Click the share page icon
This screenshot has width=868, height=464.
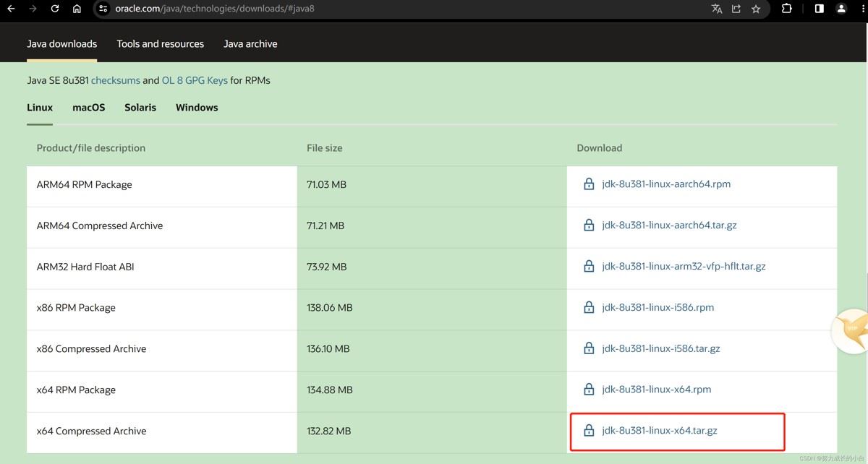click(736, 9)
